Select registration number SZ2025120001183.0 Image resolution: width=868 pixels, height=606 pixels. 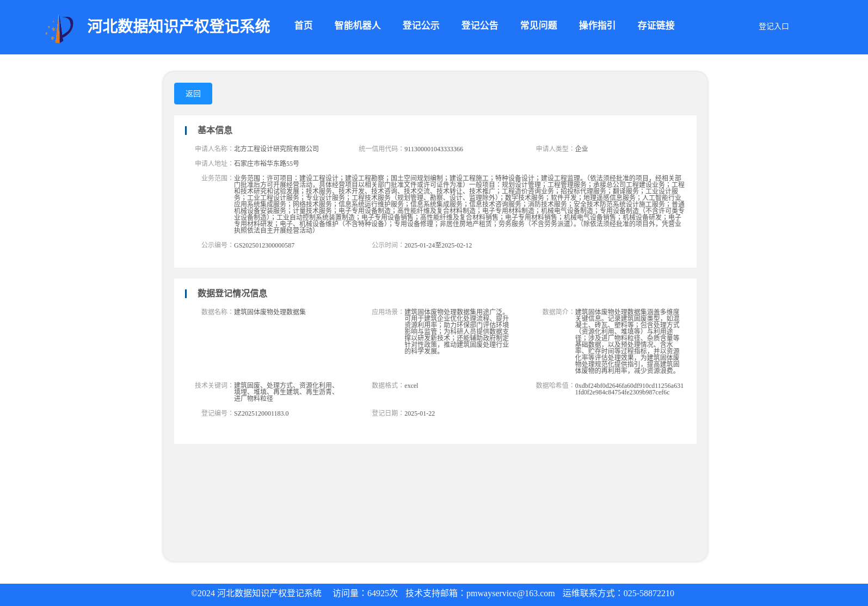[x=261, y=413]
